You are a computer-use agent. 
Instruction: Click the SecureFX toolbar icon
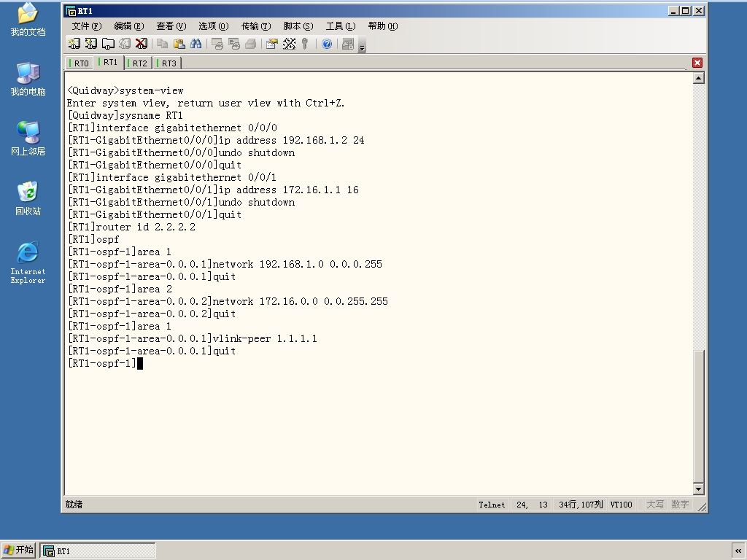(x=348, y=44)
